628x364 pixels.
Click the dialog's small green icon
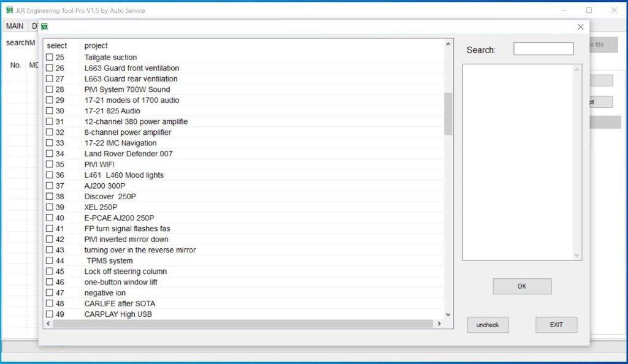point(44,26)
